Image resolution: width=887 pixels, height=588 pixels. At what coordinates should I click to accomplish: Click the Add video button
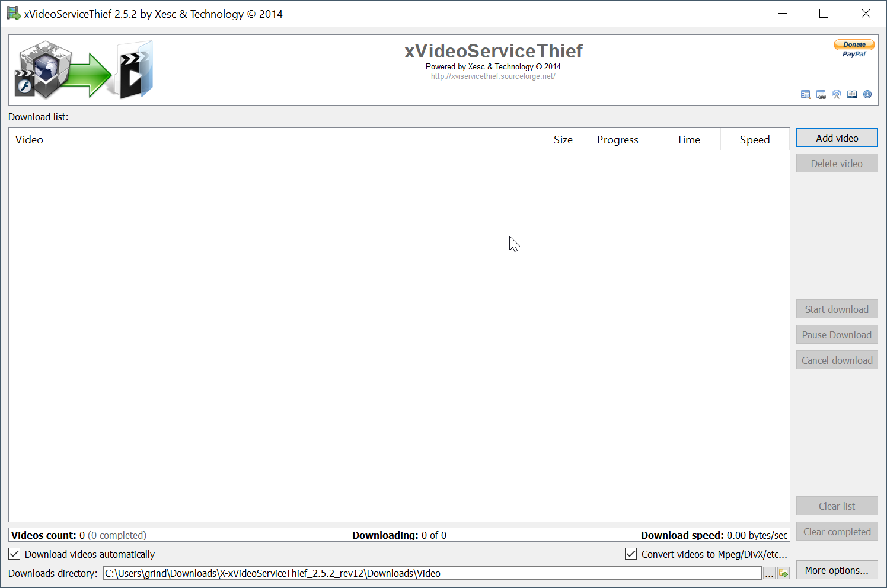point(837,138)
